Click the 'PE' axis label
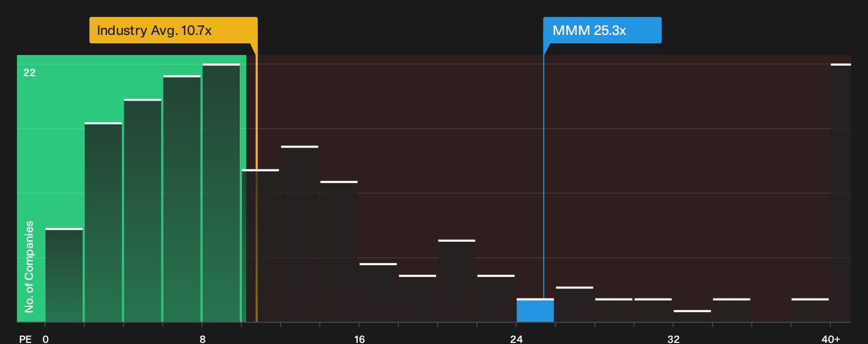Image resolution: width=868 pixels, height=344 pixels. pyautogui.click(x=25, y=339)
